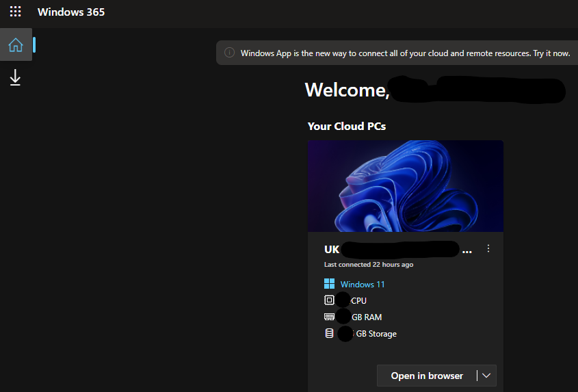Image resolution: width=578 pixels, height=392 pixels.
Task: Go to the Home sidebar icon
Action: [x=16, y=44]
